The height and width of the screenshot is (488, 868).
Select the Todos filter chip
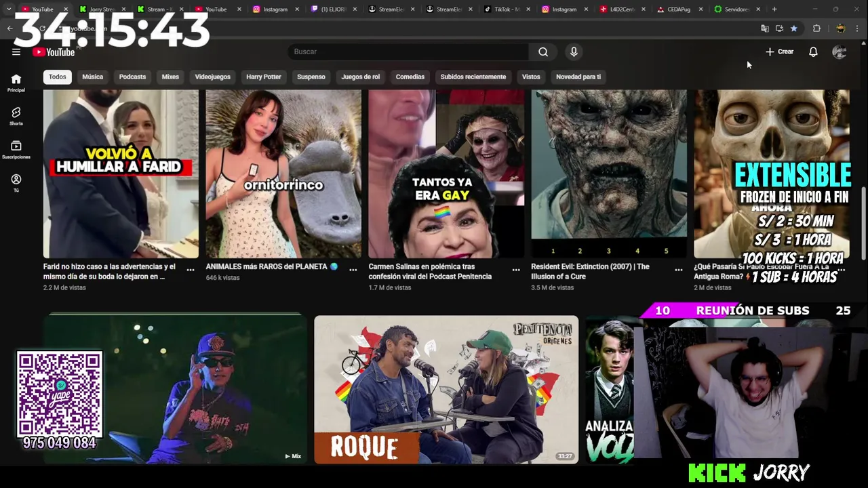[58, 77]
